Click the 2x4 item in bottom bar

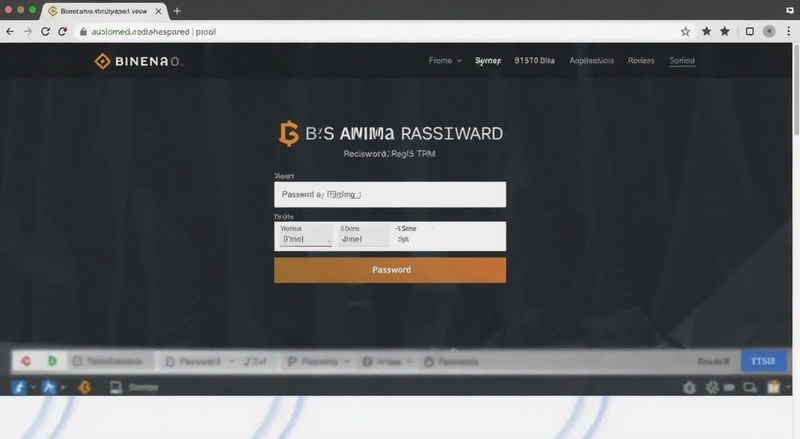[255, 361]
